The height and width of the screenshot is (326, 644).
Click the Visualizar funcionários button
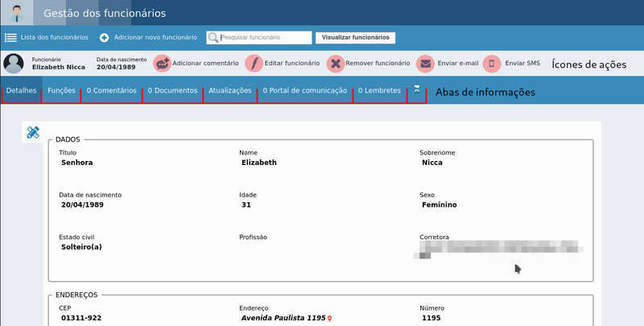tap(355, 37)
